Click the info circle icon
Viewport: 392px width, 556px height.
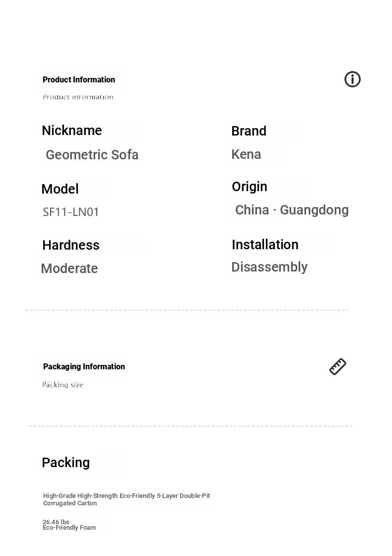point(352,79)
